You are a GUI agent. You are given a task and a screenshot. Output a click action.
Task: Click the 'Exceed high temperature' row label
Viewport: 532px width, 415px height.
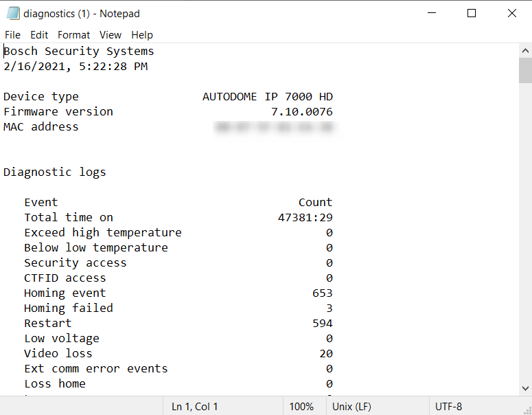pos(103,233)
